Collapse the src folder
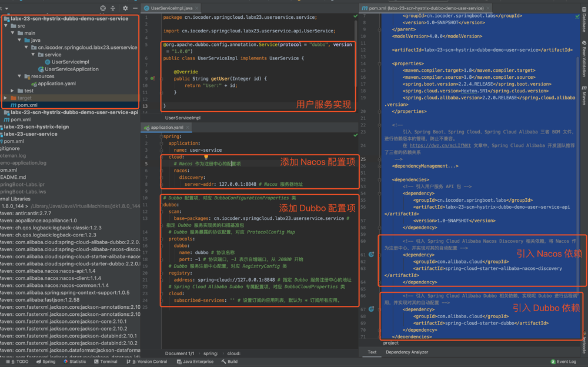 (6, 26)
